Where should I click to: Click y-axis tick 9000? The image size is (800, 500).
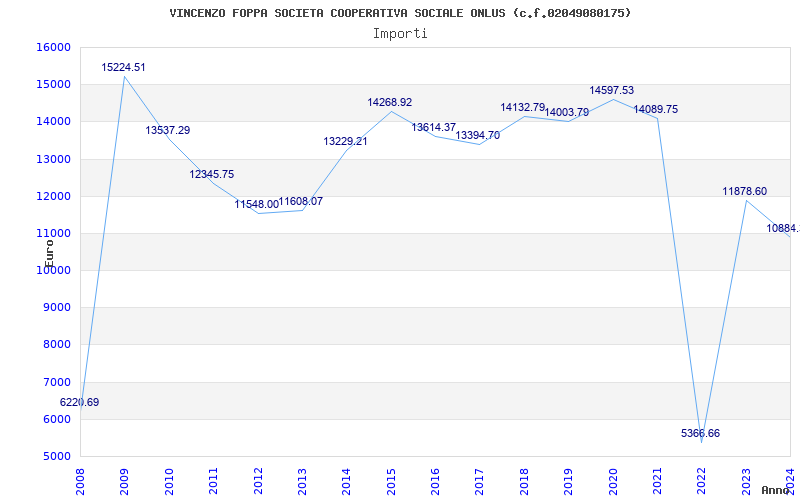click(56, 308)
